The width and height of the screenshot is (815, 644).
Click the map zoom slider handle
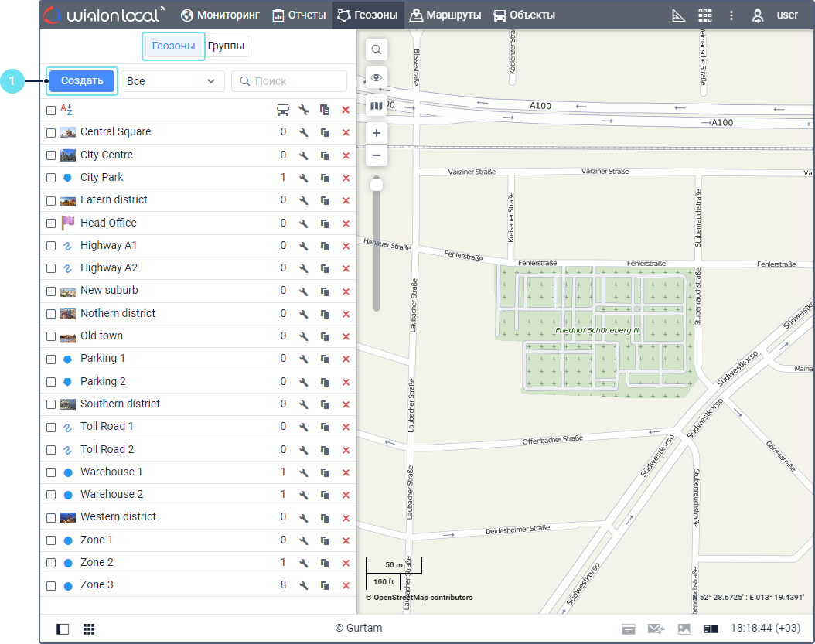point(377,184)
